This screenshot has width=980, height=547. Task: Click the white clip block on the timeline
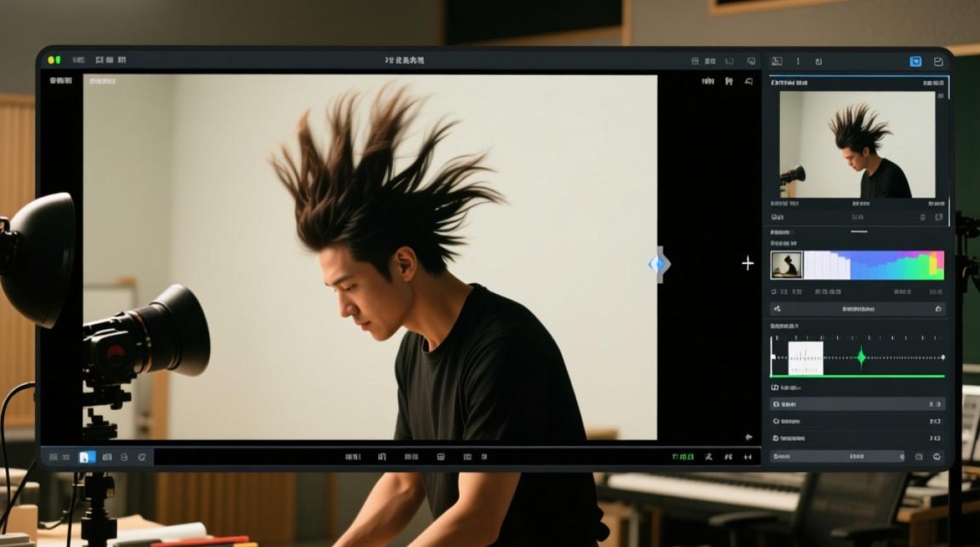[x=806, y=358]
